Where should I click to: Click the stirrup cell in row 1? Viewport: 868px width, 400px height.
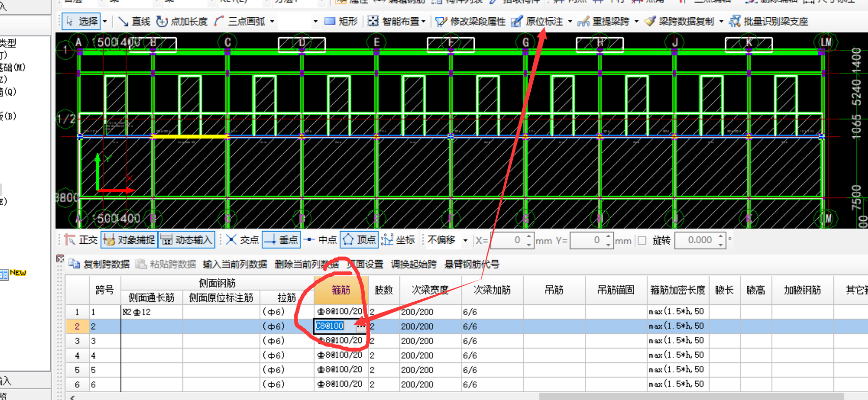[x=341, y=312]
